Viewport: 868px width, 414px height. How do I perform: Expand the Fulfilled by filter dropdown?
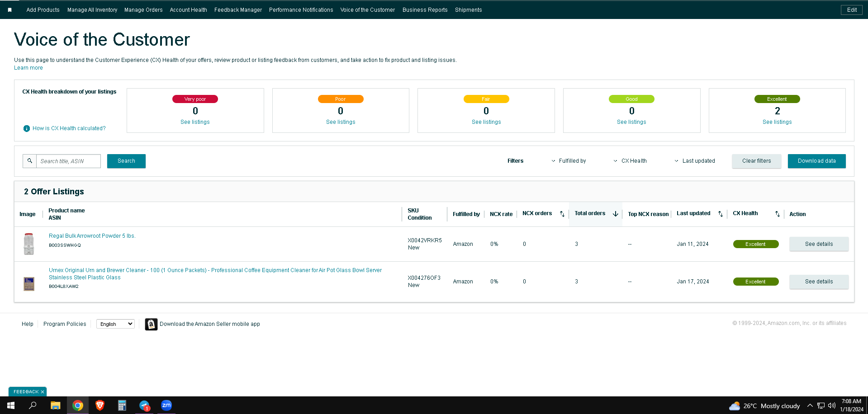[x=569, y=161]
